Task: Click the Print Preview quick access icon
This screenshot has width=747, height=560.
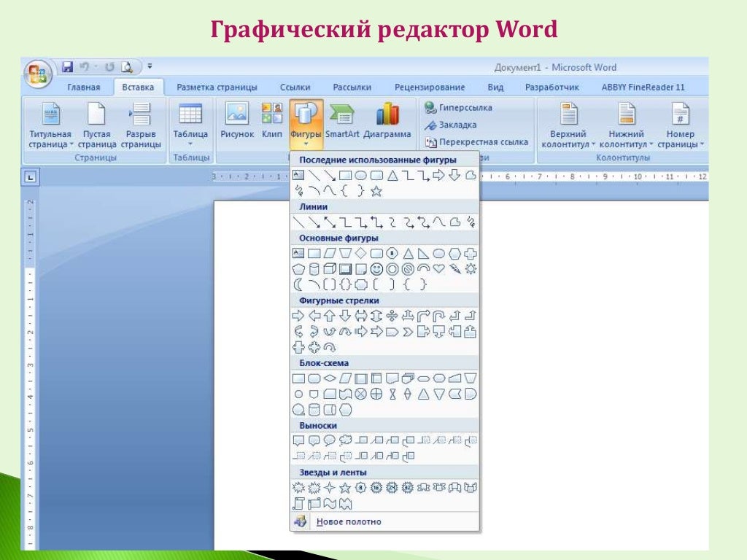Action: [127, 66]
